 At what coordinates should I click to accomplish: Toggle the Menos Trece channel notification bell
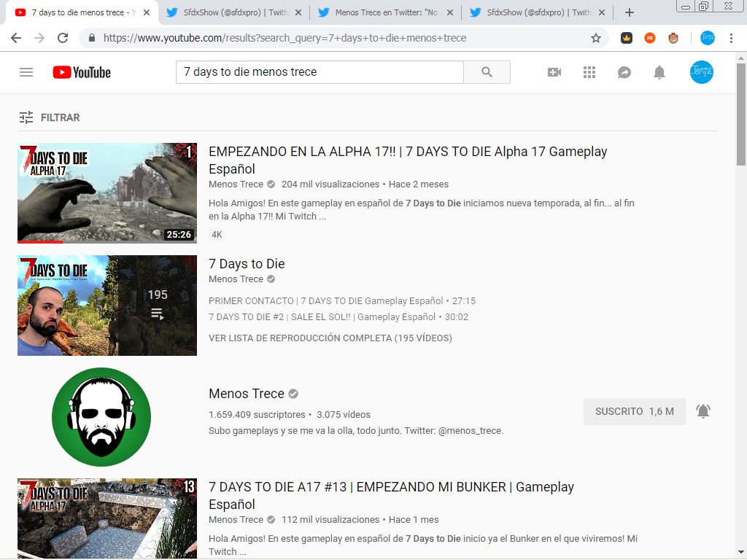click(x=703, y=411)
